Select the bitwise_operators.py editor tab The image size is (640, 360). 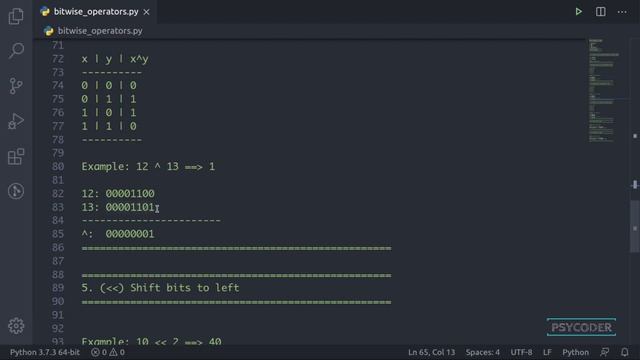click(x=95, y=11)
